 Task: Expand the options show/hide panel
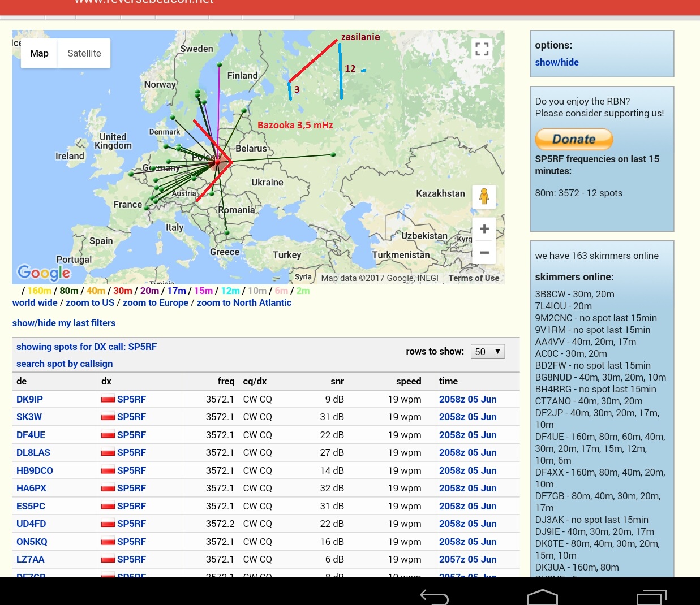click(x=556, y=62)
